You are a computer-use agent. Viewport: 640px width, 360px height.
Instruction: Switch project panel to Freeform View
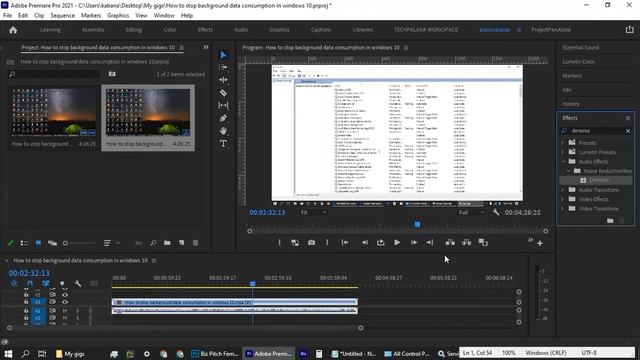tap(52, 243)
